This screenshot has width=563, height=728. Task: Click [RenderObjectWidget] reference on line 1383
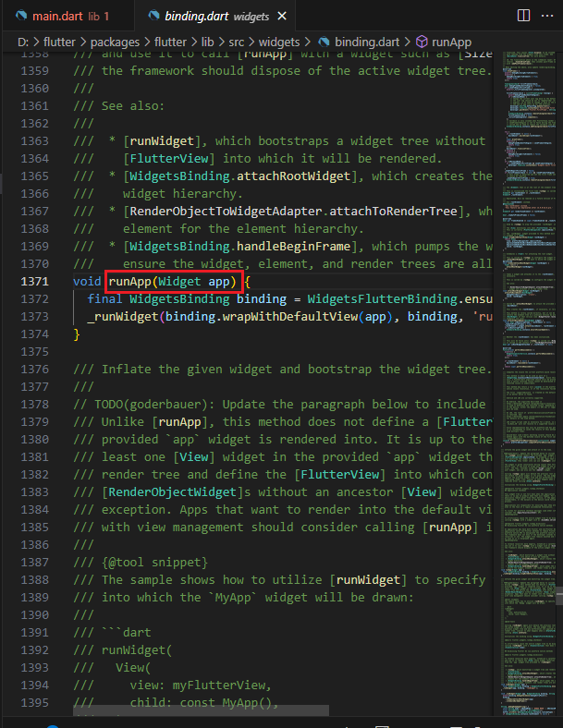(x=172, y=492)
